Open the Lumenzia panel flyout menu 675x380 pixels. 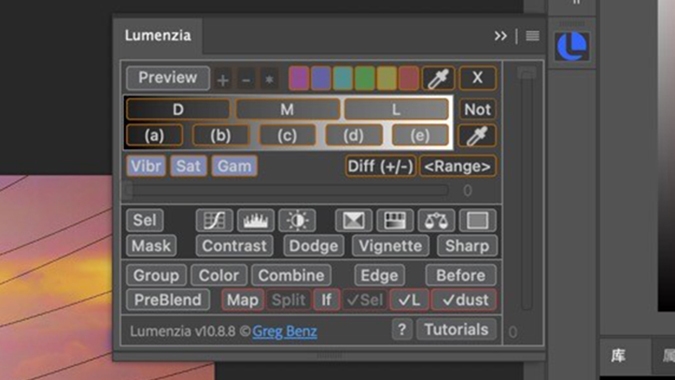533,36
